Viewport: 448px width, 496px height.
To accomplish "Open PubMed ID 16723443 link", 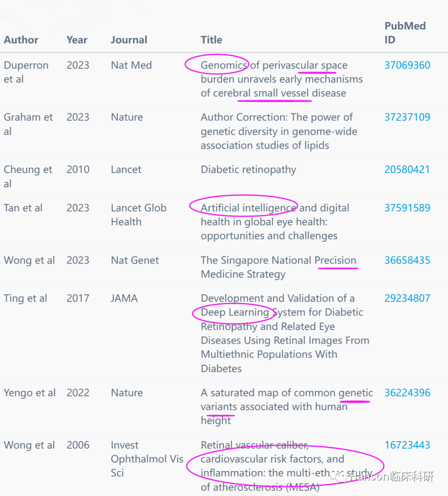I will [407, 445].
